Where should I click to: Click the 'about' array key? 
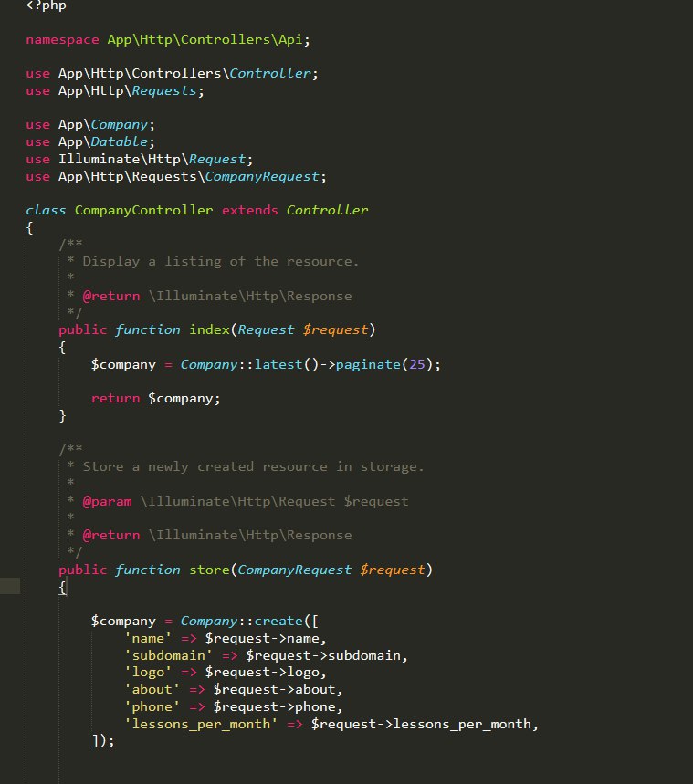tap(152, 689)
